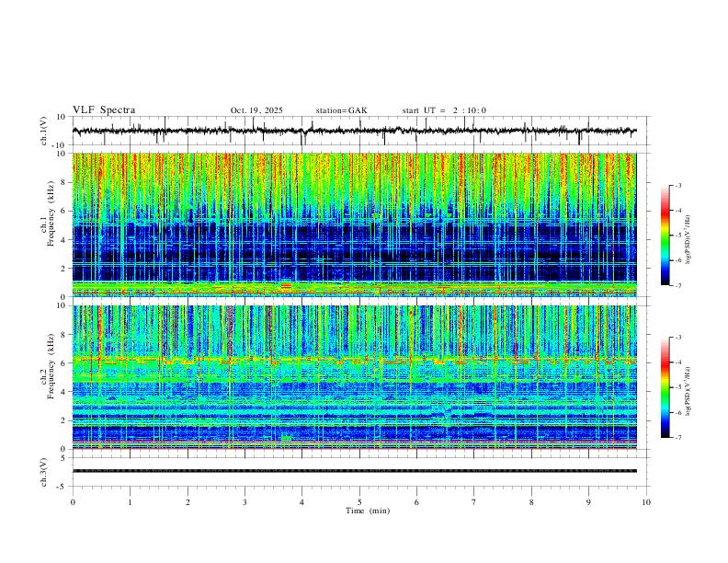Click the start UT = 2:10:0 text
728x563 pixels.
coord(444,110)
